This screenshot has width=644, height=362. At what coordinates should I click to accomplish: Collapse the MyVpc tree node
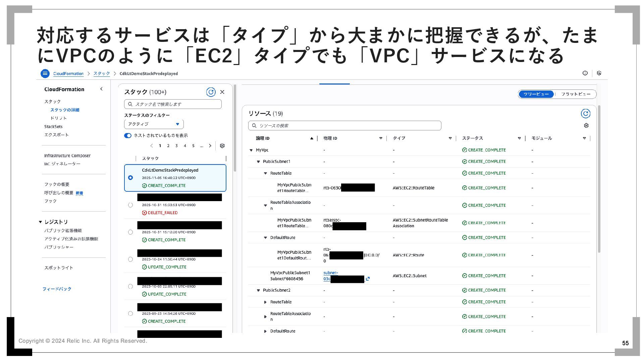tap(251, 150)
